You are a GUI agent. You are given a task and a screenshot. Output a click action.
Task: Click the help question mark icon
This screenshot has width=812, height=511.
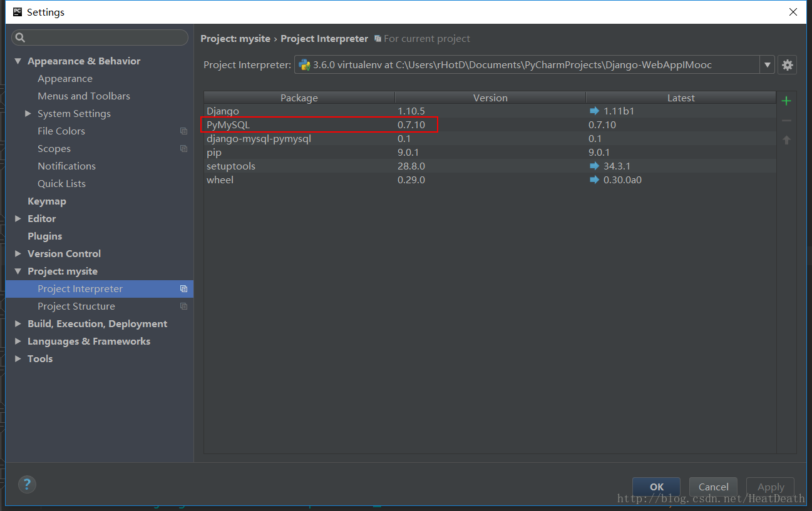click(x=27, y=483)
